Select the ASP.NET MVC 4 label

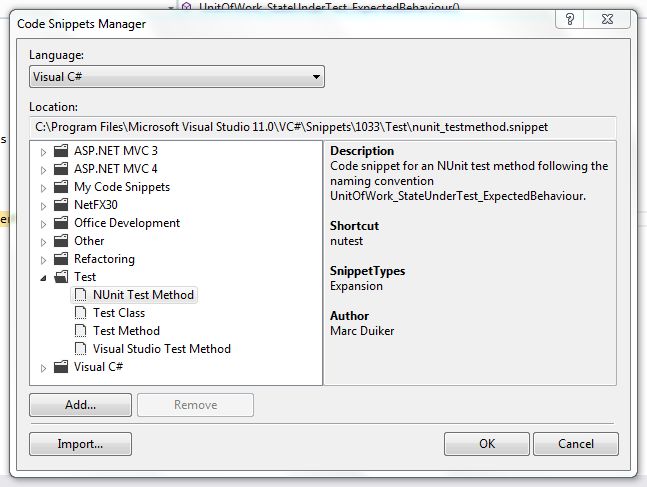[116, 169]
